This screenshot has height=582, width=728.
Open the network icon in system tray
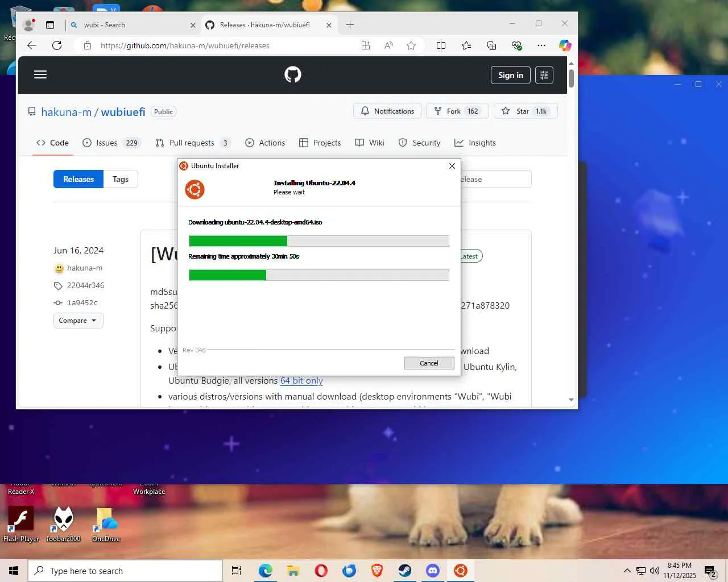coord(641,571)
